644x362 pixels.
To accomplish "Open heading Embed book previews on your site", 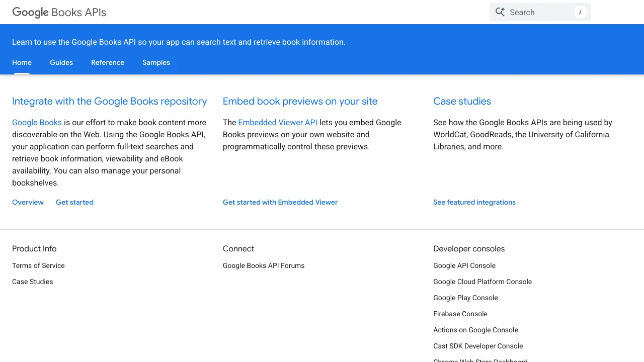I will (x=300, y=101).
